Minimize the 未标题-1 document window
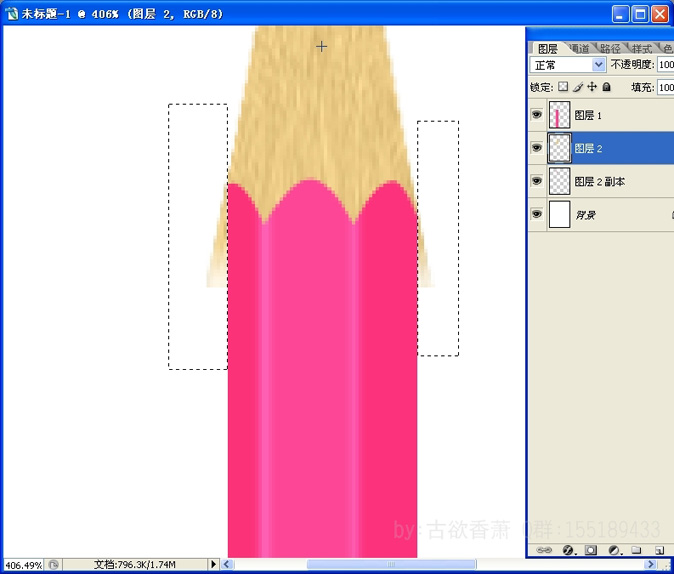The height and width of the screenshot is (574, 674). coord(619,14)
